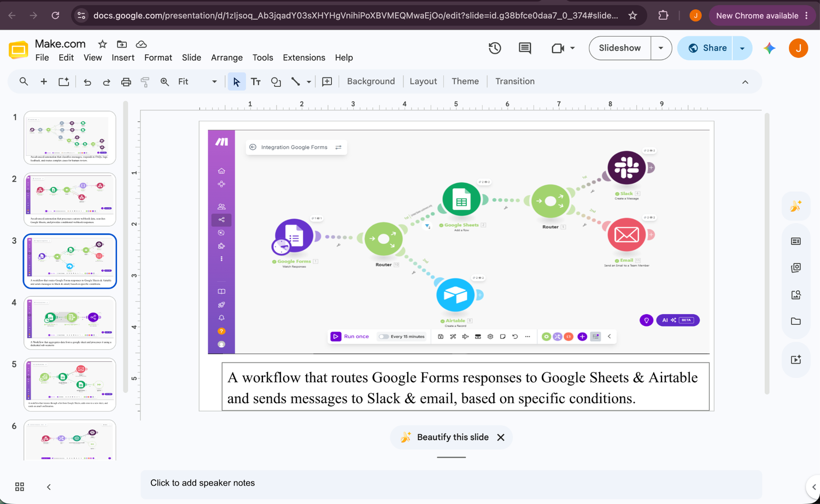This screenshot has height=504, width=820.
Task: Star the Make.com presentation
Action: click(102, 44)
